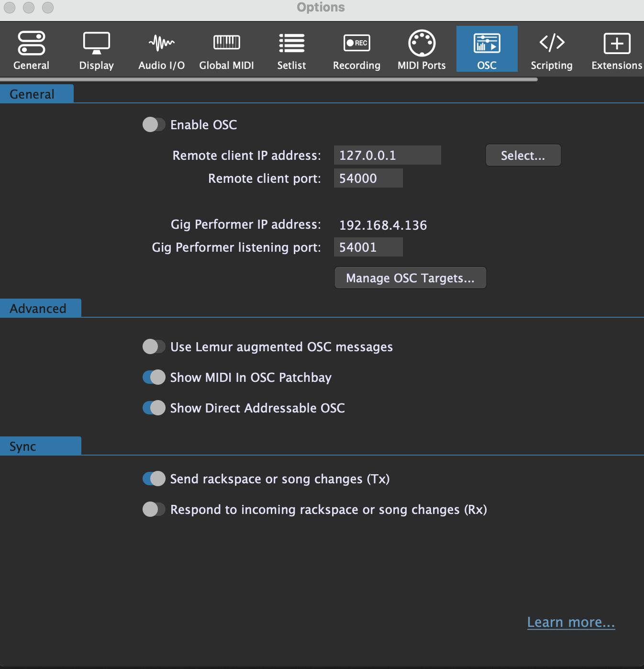Toggle the Enable OSC switch
The image size is (644, 669).
pos(154,125)
